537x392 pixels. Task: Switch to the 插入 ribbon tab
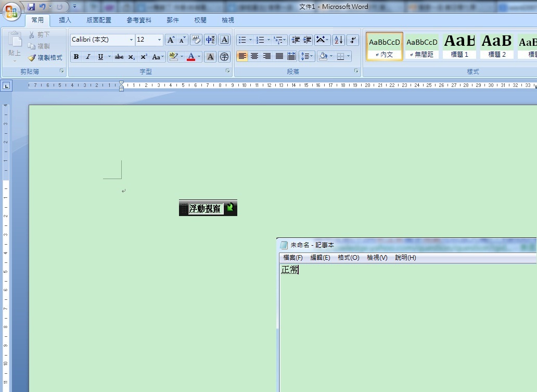click(x=65, y=20)
